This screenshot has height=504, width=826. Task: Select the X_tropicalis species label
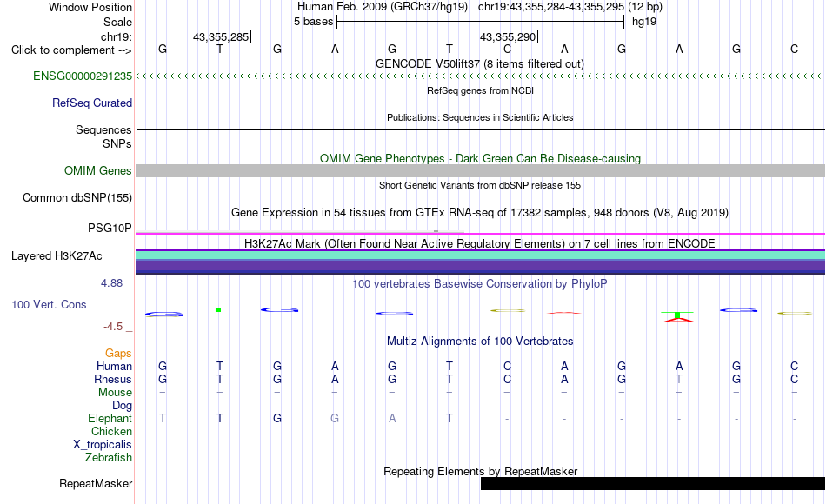click(x=103, y=445)
